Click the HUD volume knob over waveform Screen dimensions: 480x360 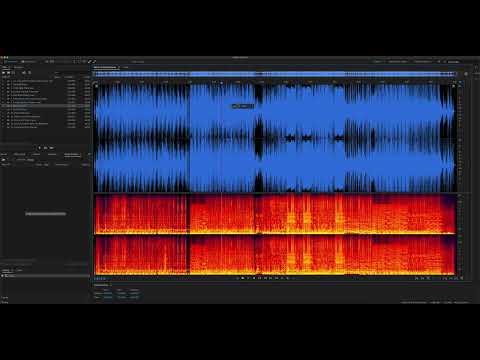(x=235, y=106)
